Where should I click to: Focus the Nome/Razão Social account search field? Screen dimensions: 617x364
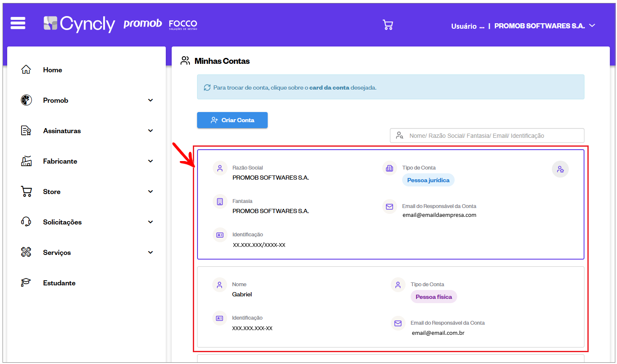tap(487, 136)
